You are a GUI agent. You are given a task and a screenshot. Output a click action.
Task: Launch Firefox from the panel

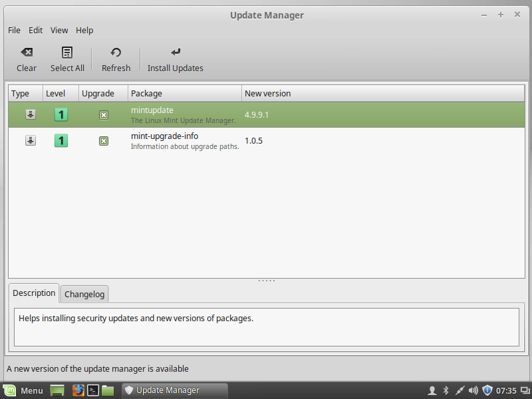(x=78, y=390)
